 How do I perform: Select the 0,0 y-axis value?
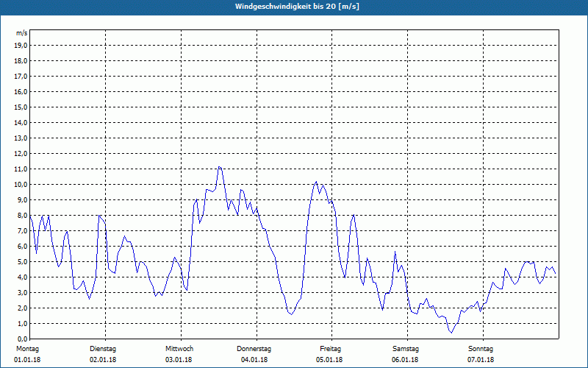point(23,339)
